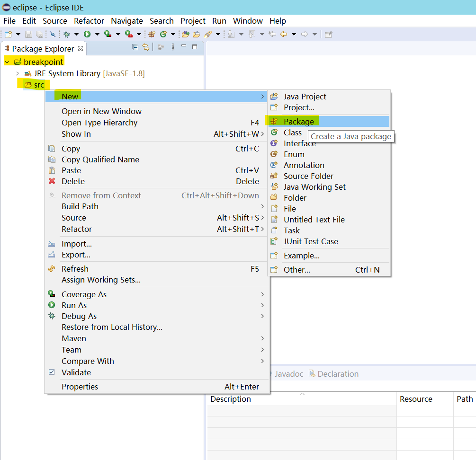The width and height of the screenshot is (476, 460).
Task: Click Paste in the context menu
Action: click(156, 170)
